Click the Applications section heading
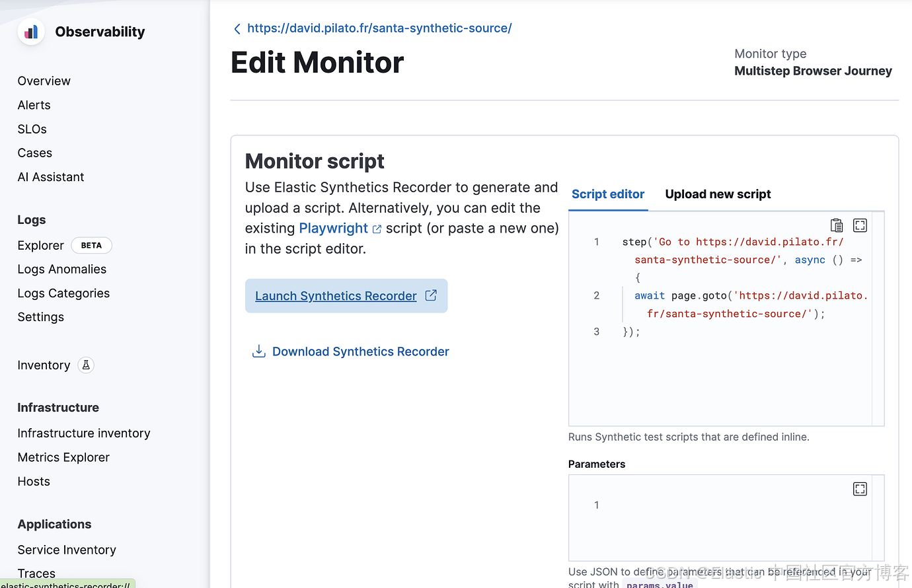 [54, 524]
